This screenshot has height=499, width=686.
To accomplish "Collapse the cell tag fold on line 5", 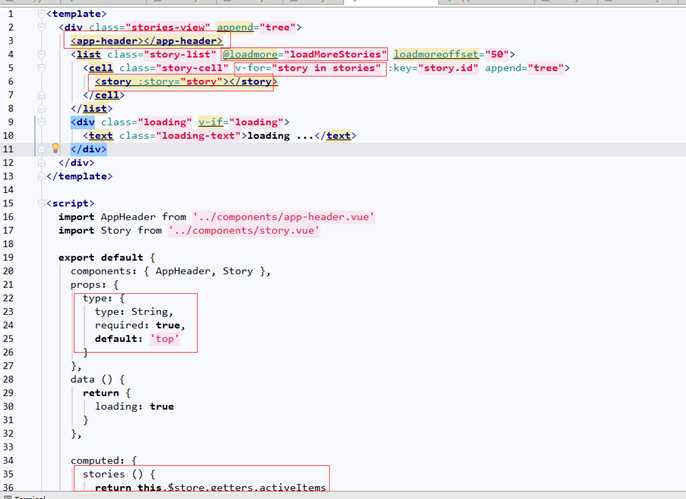I will [x=42, y=68].
